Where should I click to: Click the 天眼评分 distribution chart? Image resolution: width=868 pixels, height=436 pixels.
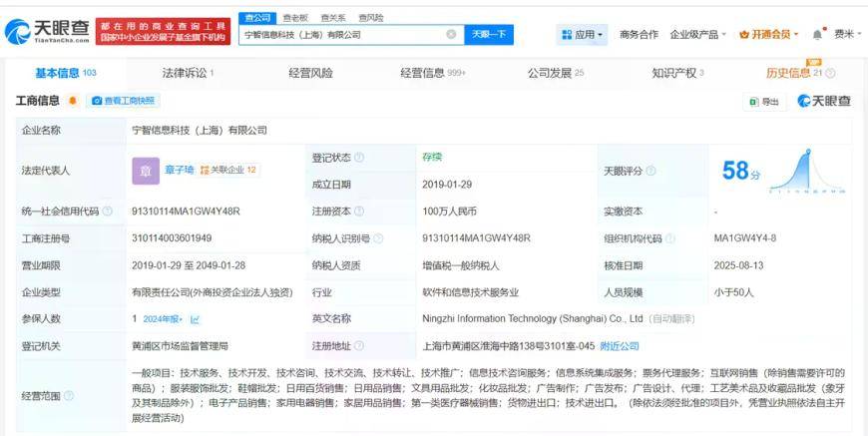tap(807, 171)
